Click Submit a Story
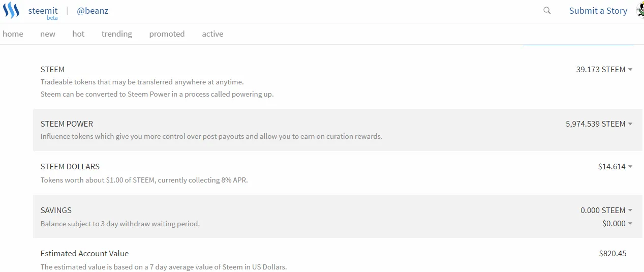 pyautogui.click(x=598, y=11)
